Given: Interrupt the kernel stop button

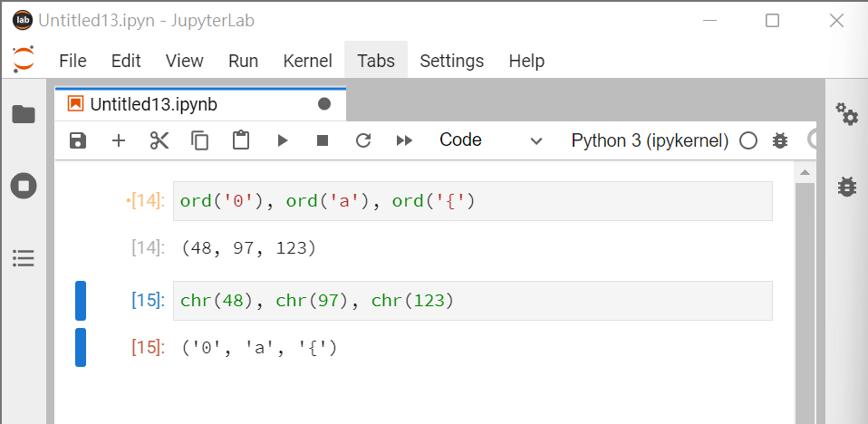Looking at the screenshot, I should (323, 140).
